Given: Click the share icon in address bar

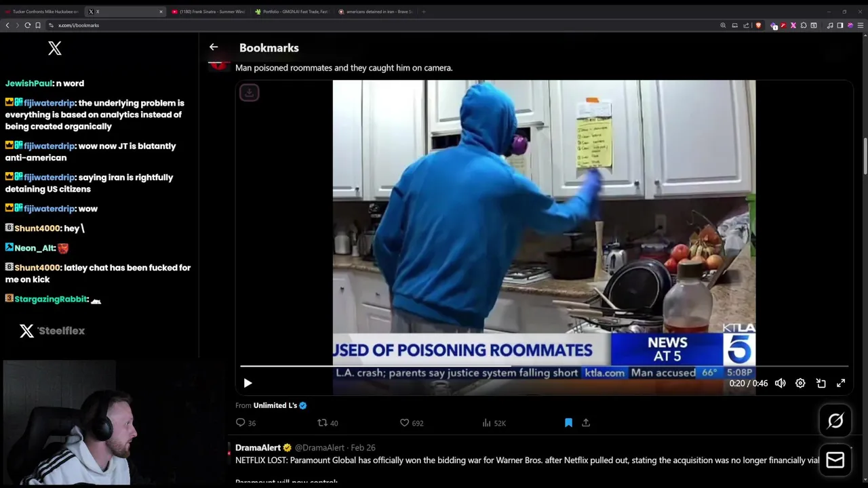Looking at the screenshot, I should pos(746,25).
